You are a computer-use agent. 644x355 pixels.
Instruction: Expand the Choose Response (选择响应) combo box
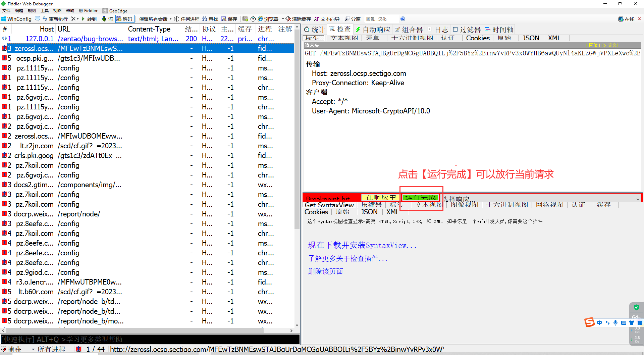pos(638,199)
